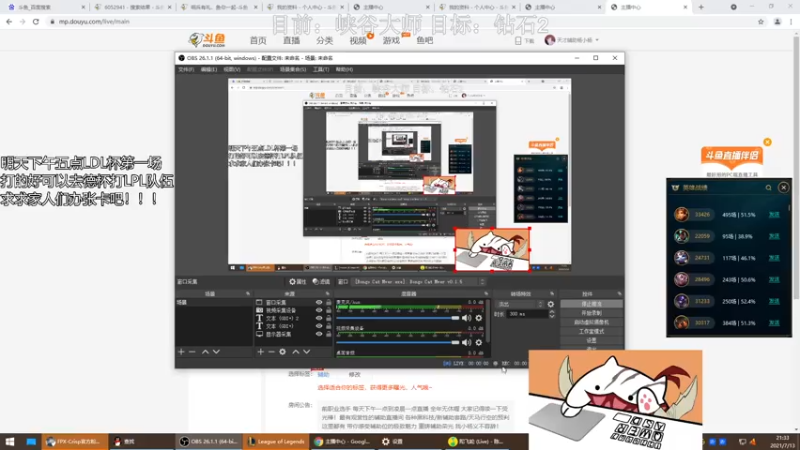
Task: Move scene up with the up arrow in Scenes panel
Action: point(205,352)
